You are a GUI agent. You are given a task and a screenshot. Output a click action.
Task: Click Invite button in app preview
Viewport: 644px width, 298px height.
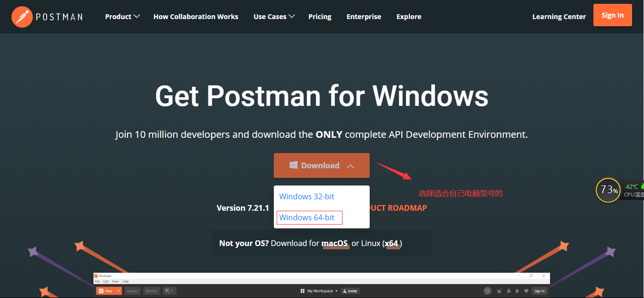click(x=350, y=291)
